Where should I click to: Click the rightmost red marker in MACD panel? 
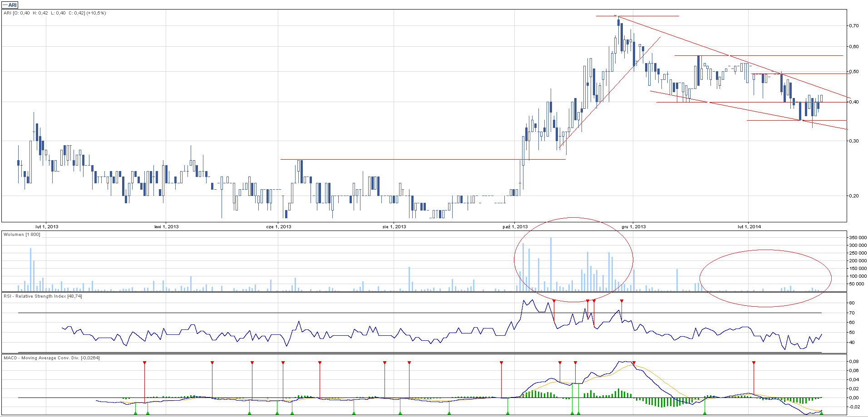pos(754,363)
